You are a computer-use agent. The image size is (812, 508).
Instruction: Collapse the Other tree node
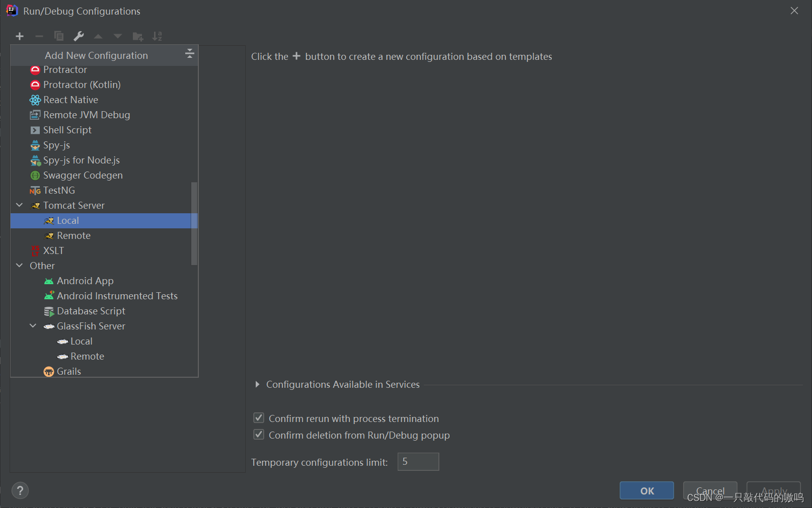[x=20, y=266]
